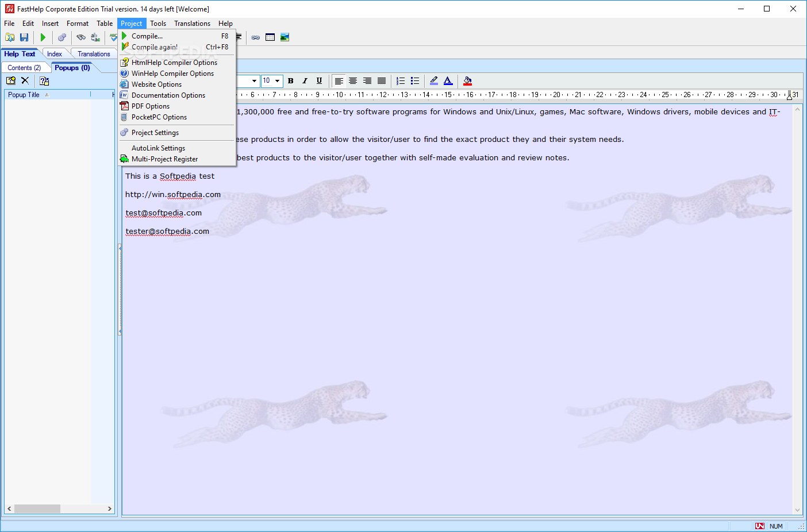The image size is (807, 532).
Task: Open WinHelp Compiler Options
Action: point(177,74)
